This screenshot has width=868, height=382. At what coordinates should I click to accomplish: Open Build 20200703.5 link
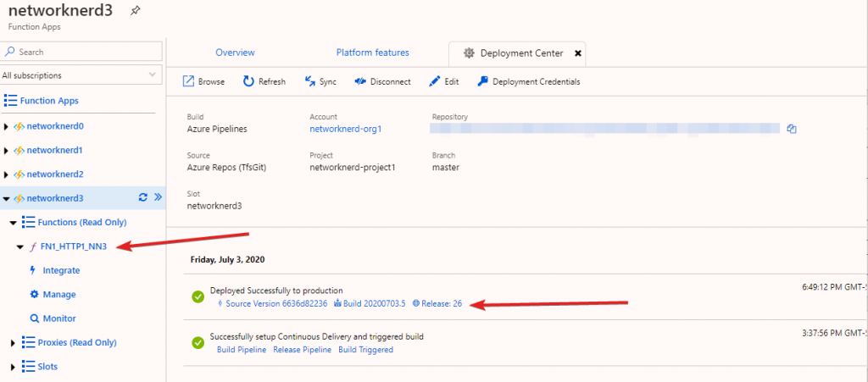coord(374,303)
